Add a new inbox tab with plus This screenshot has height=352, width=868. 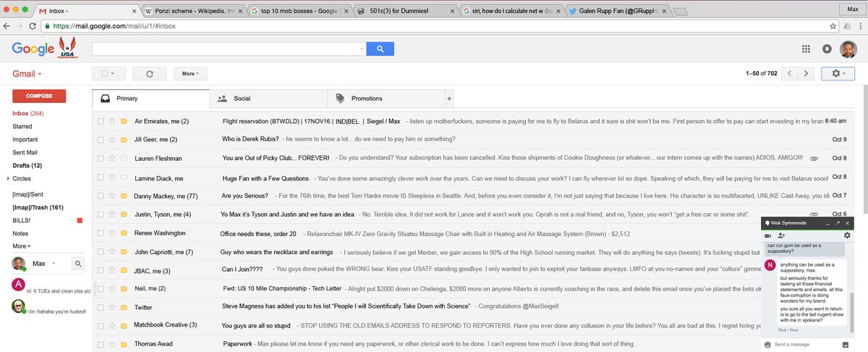[449, 99]
